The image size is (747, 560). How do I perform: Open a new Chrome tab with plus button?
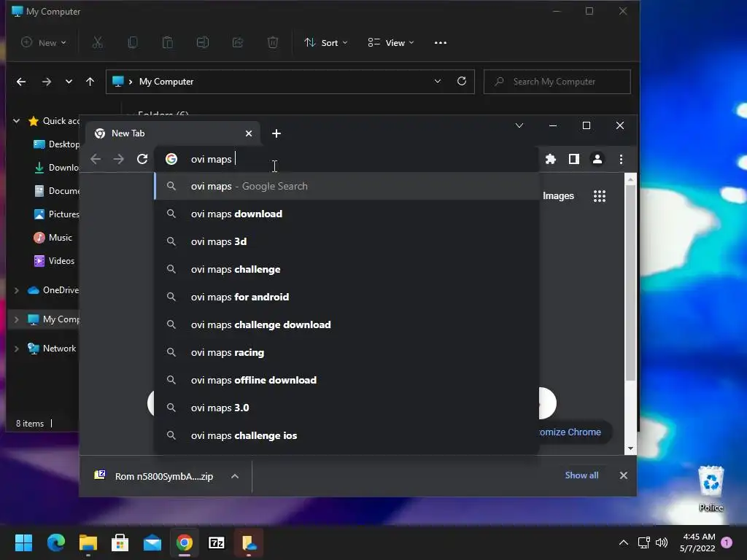(276, 133)
